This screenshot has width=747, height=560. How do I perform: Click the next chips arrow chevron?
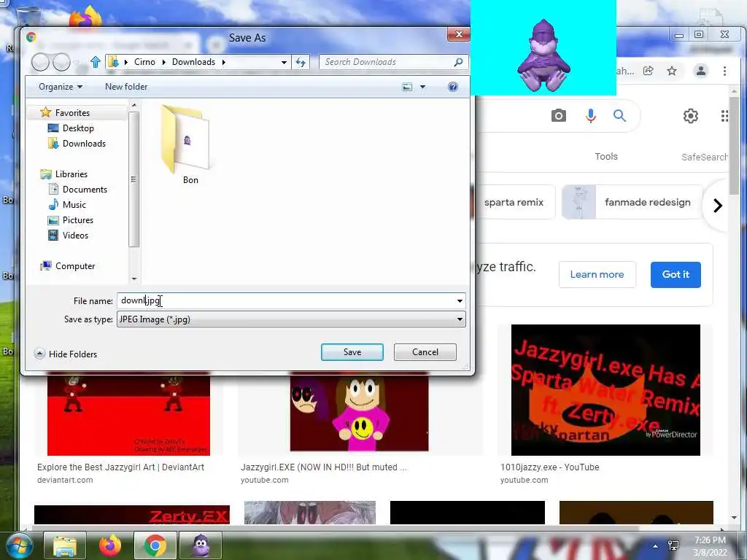click(x=718, y=206)
